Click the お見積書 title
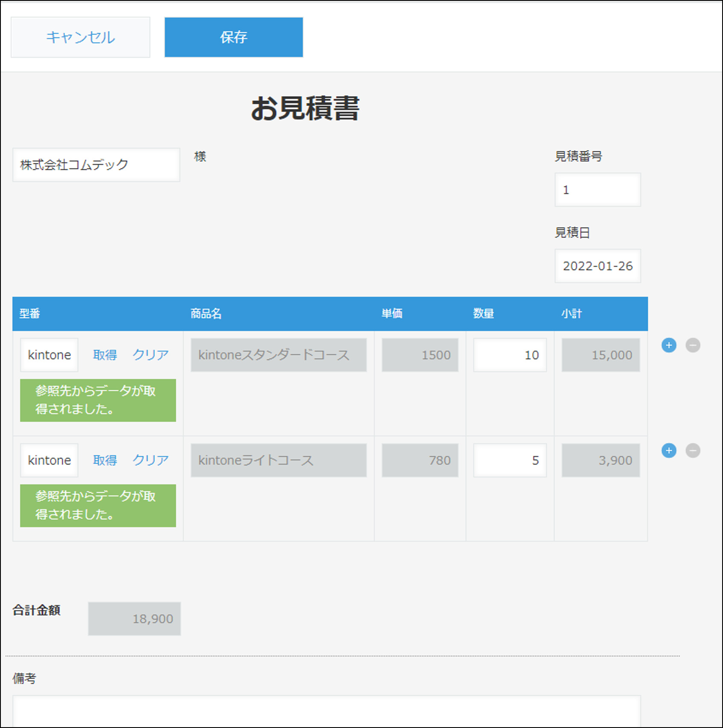Image resolution: width=723 pixels, height=728 pixels. 305,108
